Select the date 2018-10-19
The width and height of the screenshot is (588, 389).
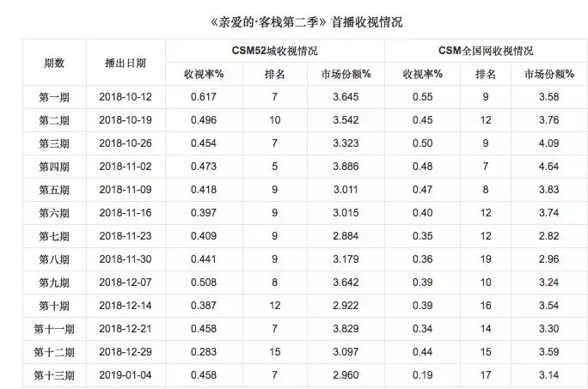point(126,120)
